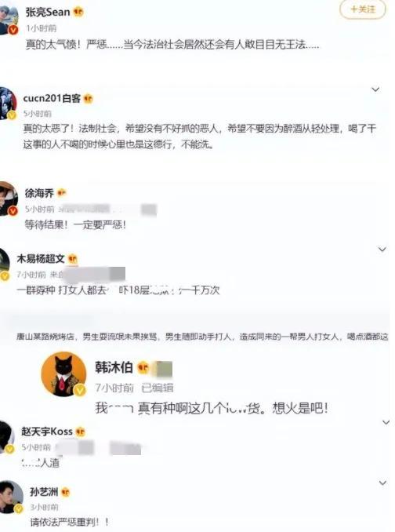Follow 张亮Sean with the +关注 button
This screenshot has height=532, width=395.
tap(363, 9)
